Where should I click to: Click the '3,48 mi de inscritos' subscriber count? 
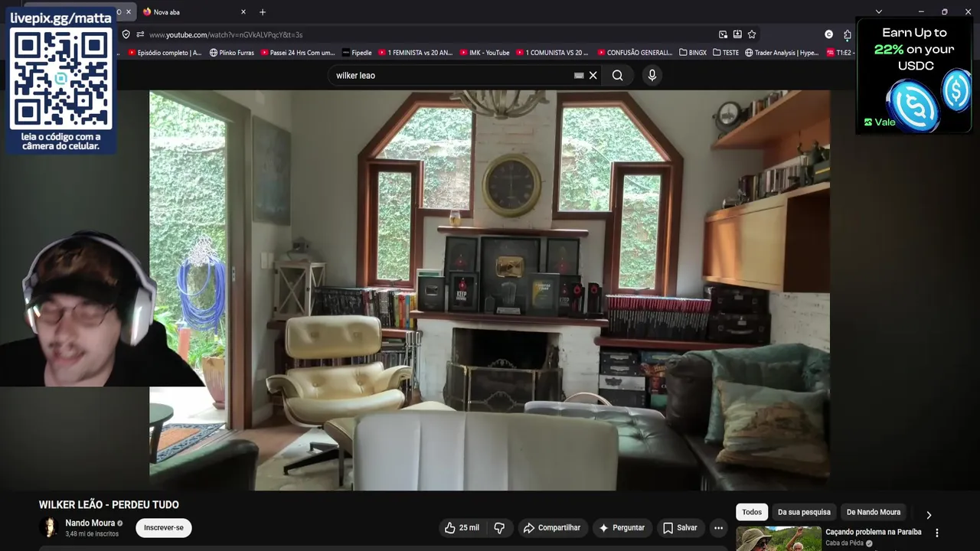[x=92, y=533]
